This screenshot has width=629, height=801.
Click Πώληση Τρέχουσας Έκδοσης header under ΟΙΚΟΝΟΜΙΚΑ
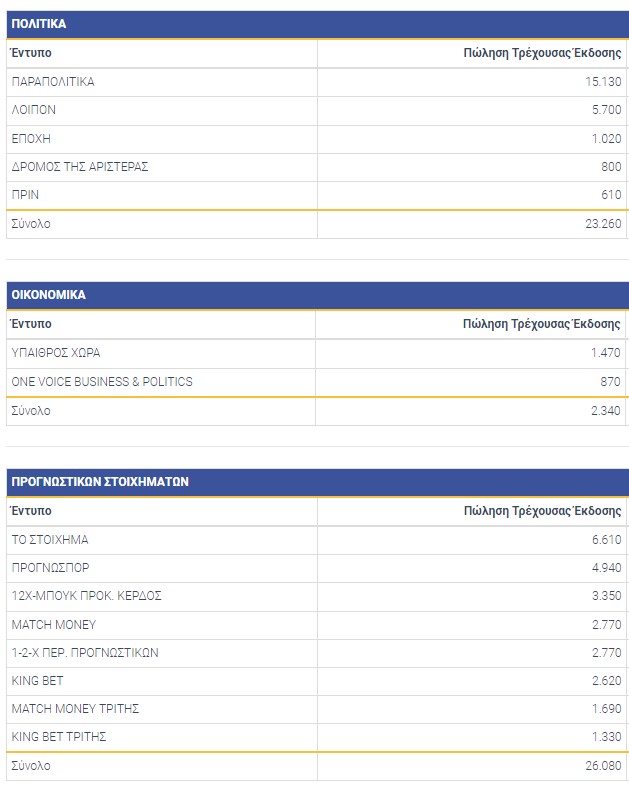click(541, 324)
